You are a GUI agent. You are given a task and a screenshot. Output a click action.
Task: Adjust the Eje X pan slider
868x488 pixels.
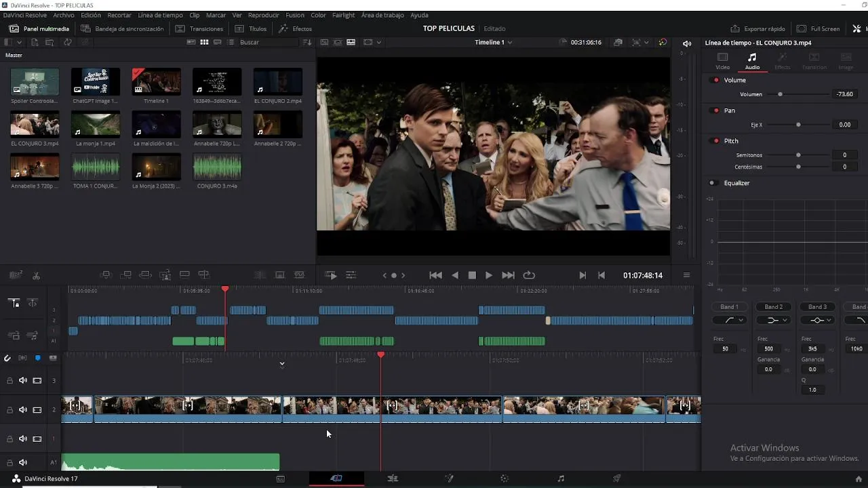click(x=798, y=125)
